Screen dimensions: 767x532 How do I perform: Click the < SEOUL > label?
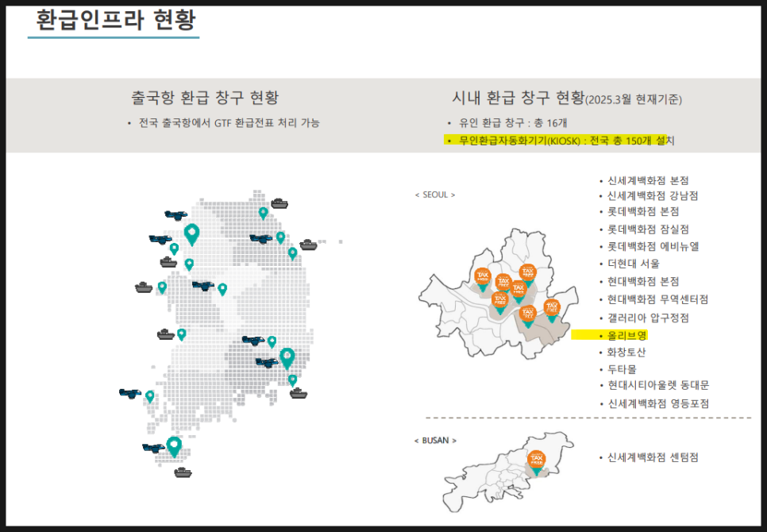pyautogui.click(x=435, y=195)
